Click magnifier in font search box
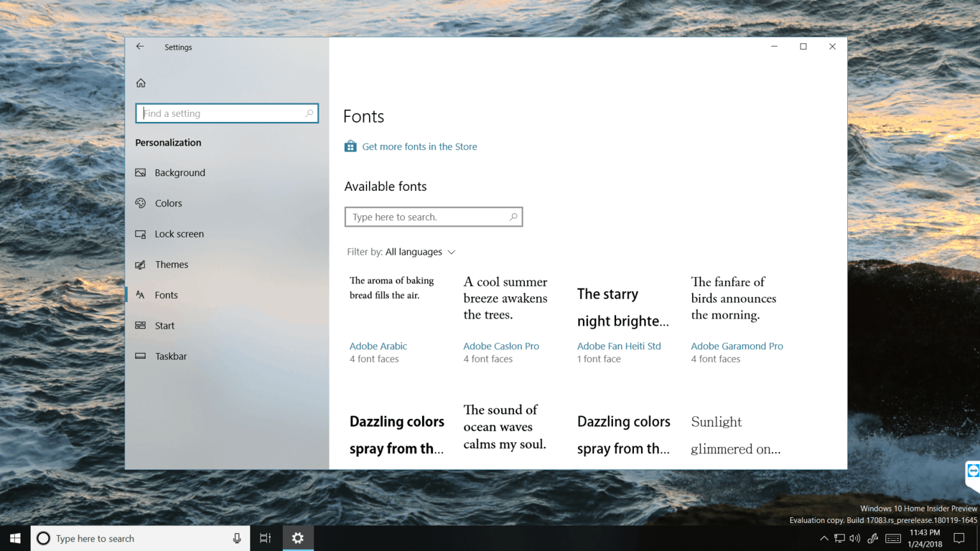The image size is (980, 551). click(x=513, y=217)
